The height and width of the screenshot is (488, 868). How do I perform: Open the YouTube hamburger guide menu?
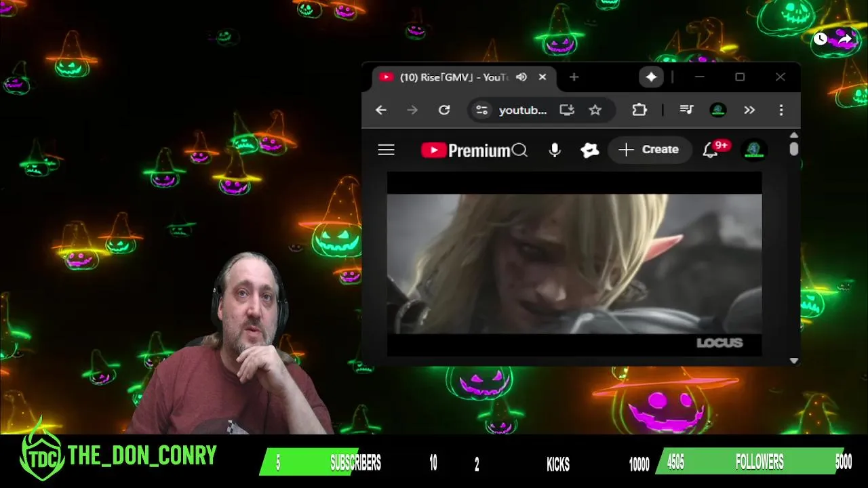point(386,150)
